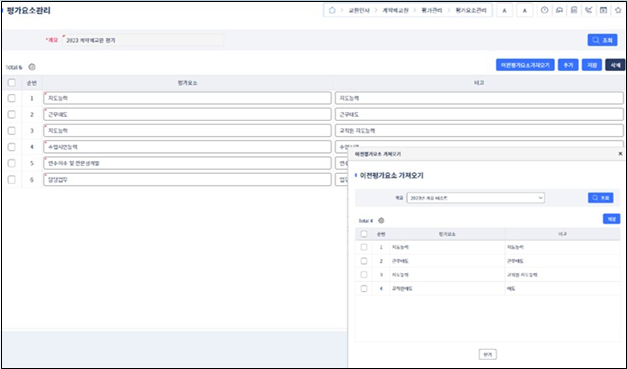
Task: Click popup row 3 비고 cell
Action: (563, 275)
